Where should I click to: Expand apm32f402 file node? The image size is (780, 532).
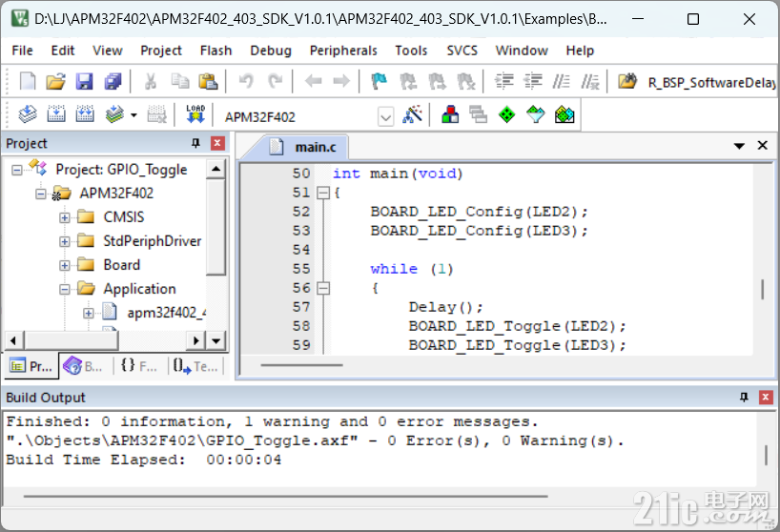(x=89, y=314)
